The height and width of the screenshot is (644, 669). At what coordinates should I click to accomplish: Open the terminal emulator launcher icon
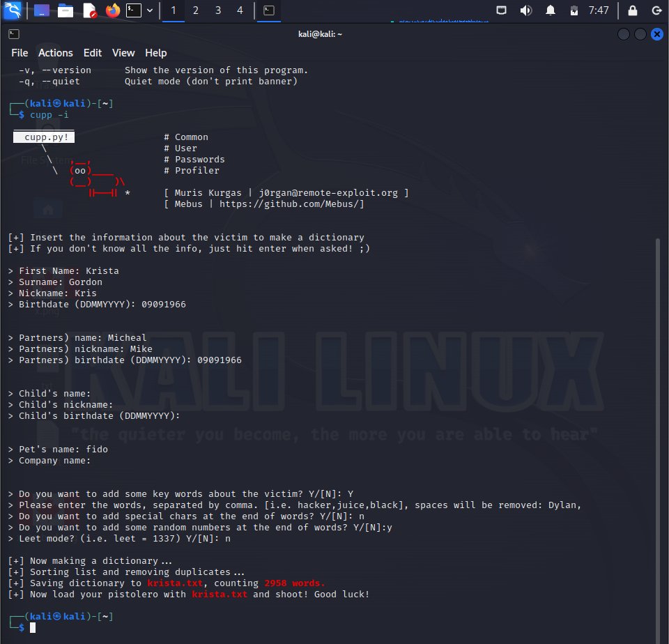[x=134, y=10]
